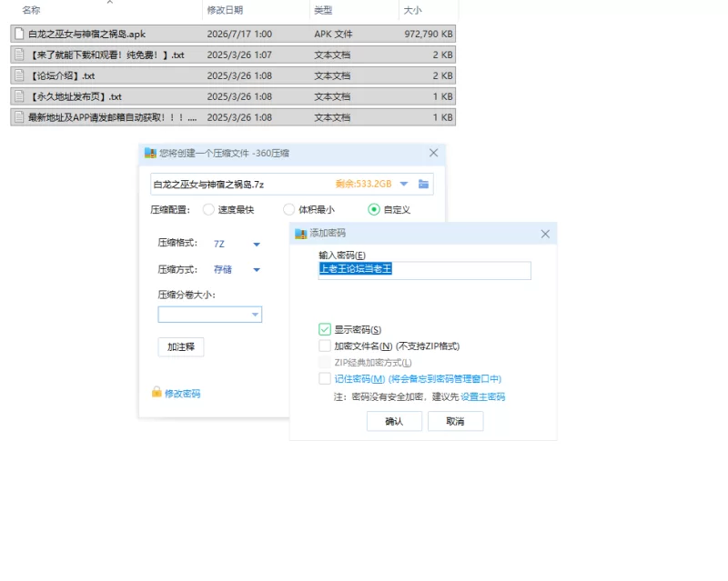728x581 pixels.
Task: Click the apk file icon for 白龙之巫女与神宿之祸岛
Action: [19, 34]
